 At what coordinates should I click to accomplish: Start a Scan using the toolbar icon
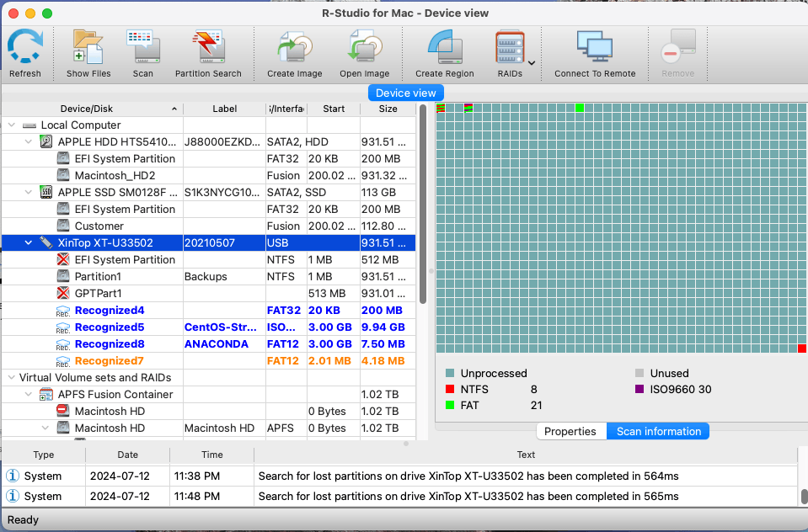[142, 47]
